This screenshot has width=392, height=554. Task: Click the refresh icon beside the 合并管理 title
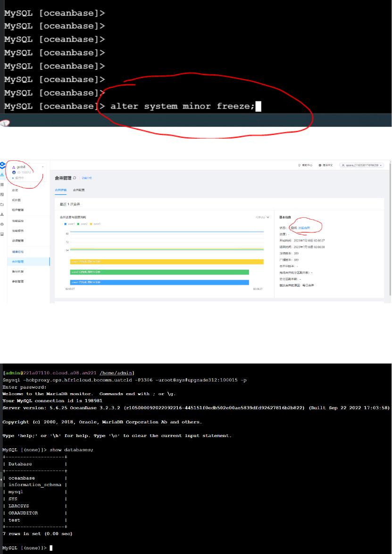tap(75, 178)
